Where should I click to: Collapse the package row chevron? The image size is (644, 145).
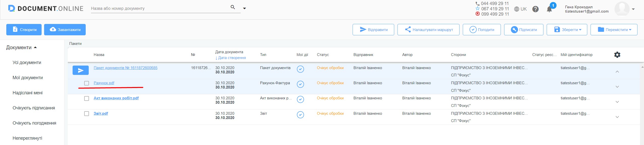[x=617, y=72]
